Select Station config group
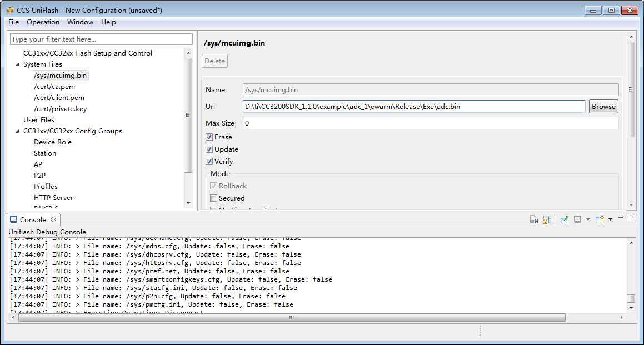The height and width of the screenshot is (345, 644). pos(45,153)
